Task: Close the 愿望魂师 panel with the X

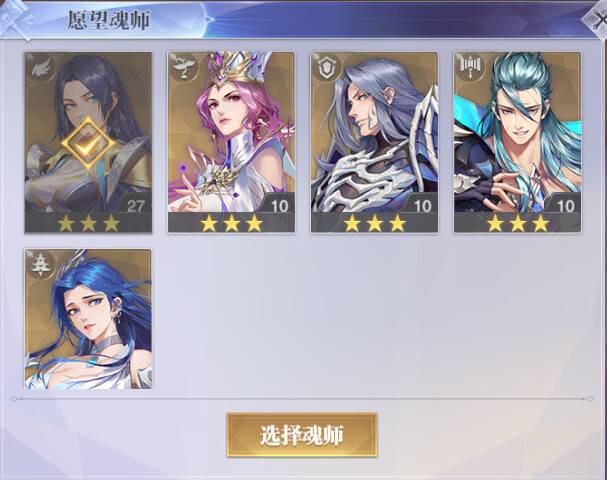Action: [x=597, y=21]
